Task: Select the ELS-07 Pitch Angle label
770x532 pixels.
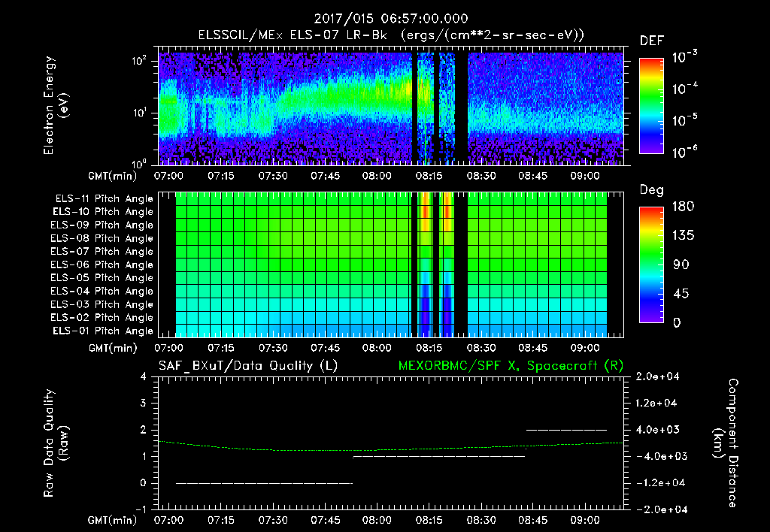Action: point(102,252)
